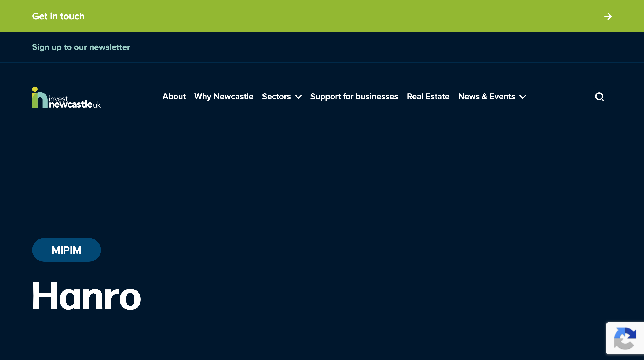Select Sectors in navigation
The width and height of the screenshot is (644, 362).
pos(276,97)
